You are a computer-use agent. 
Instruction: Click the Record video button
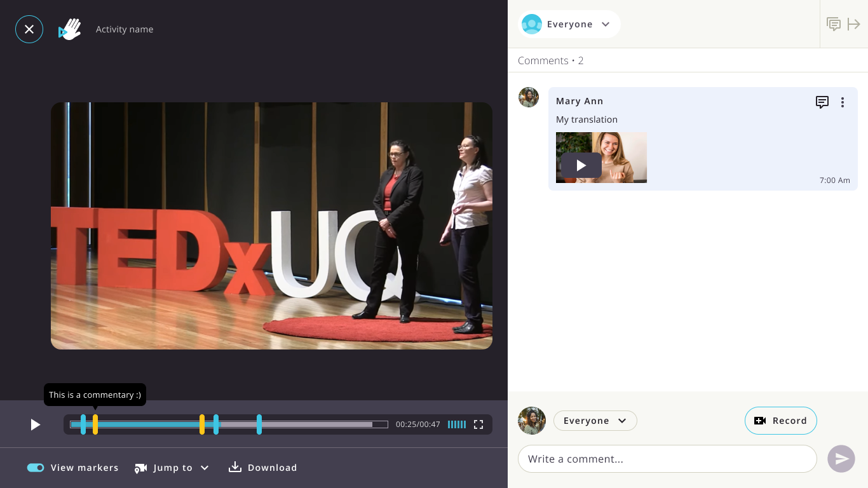(780, 421)
